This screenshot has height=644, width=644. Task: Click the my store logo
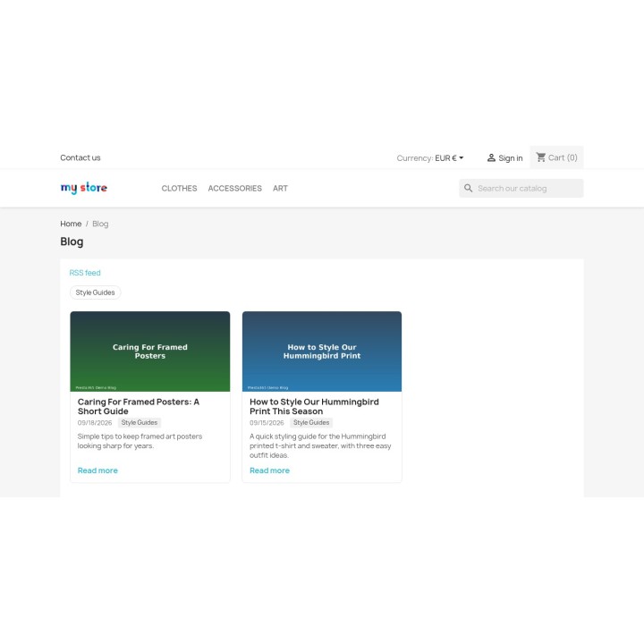pyautogui.click(x=84, y=188)
